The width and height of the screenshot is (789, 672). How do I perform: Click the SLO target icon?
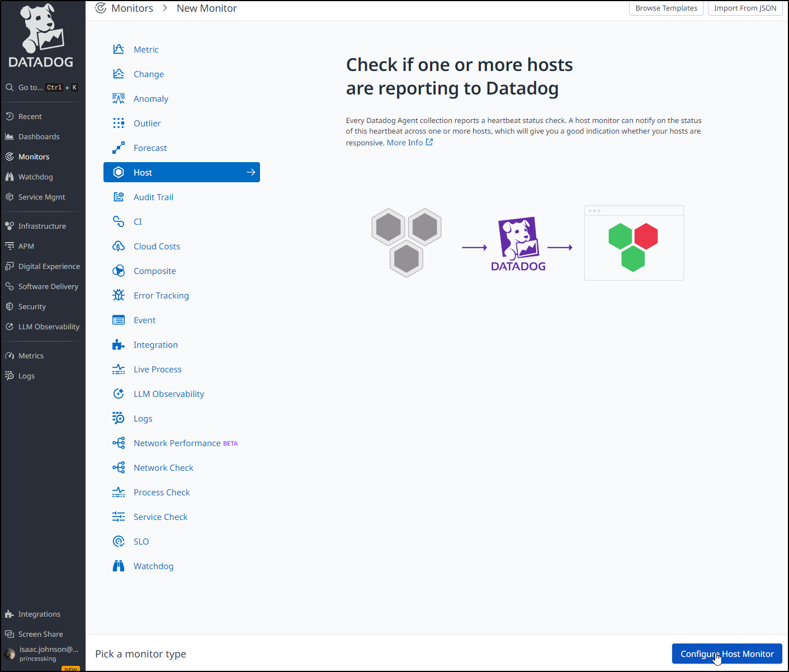point(119,541)
